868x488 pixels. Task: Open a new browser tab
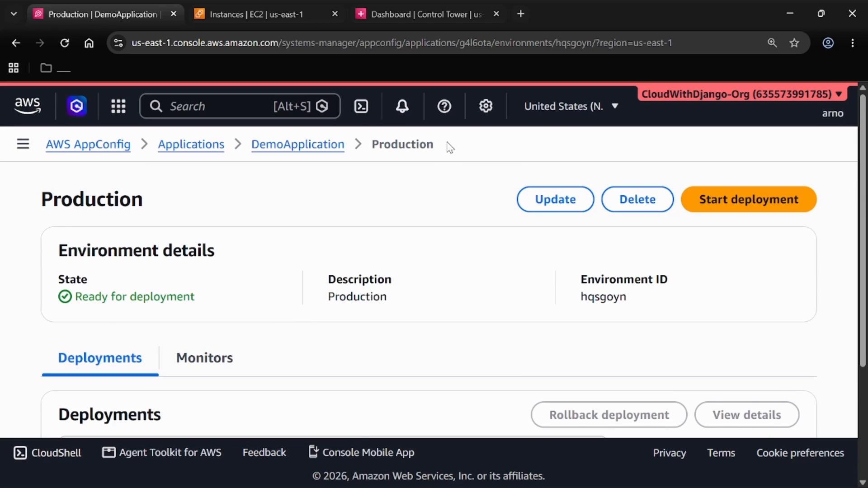[521, 14]
